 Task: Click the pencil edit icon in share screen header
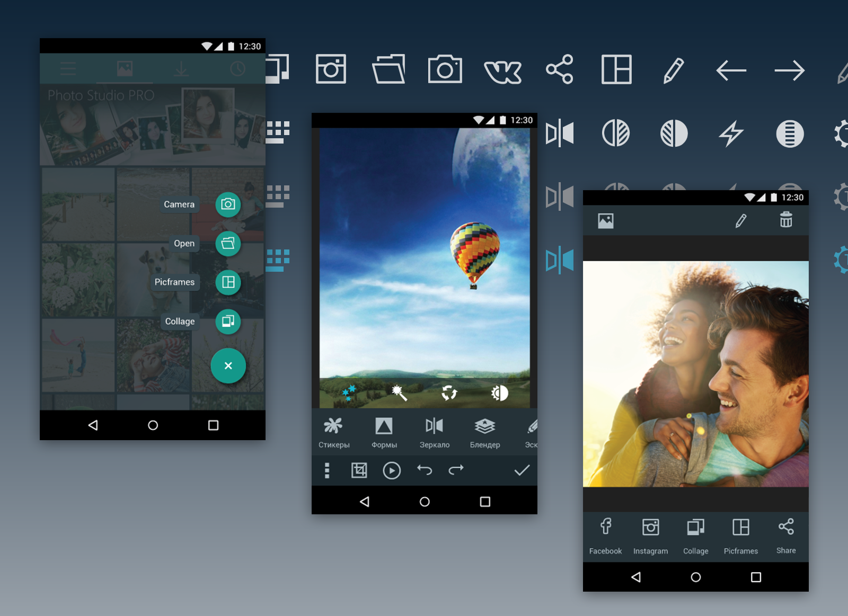tap(741, 220)
